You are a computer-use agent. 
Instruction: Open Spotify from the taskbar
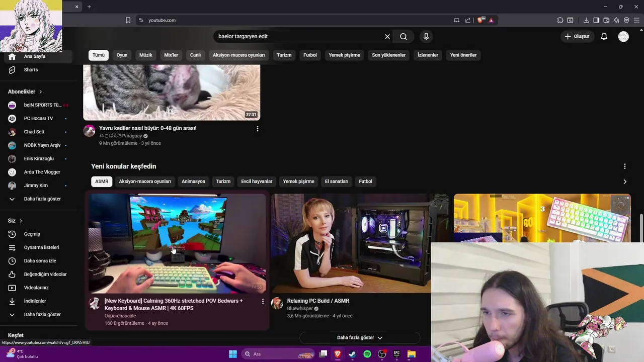367,354
